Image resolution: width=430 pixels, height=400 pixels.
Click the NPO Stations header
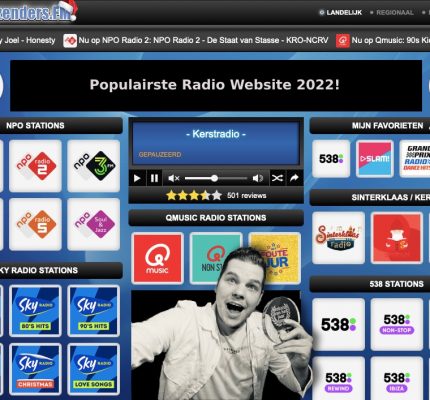point(61,126)
